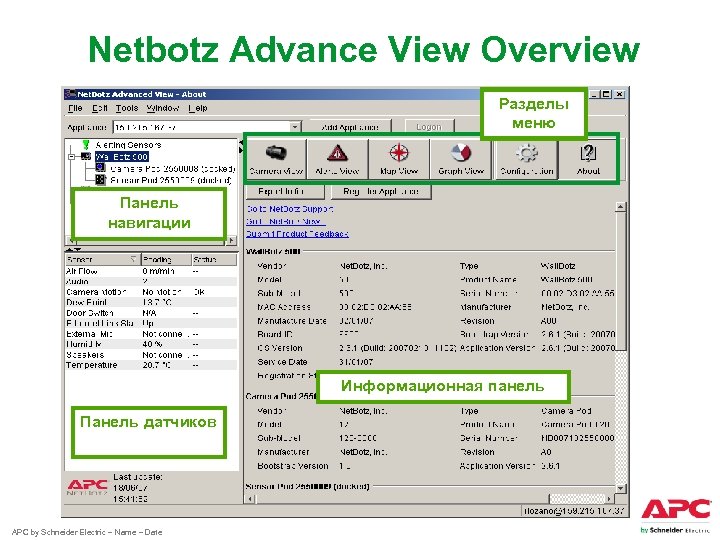Select Sensor Pod icon in tree

click(x=101, y=180)
